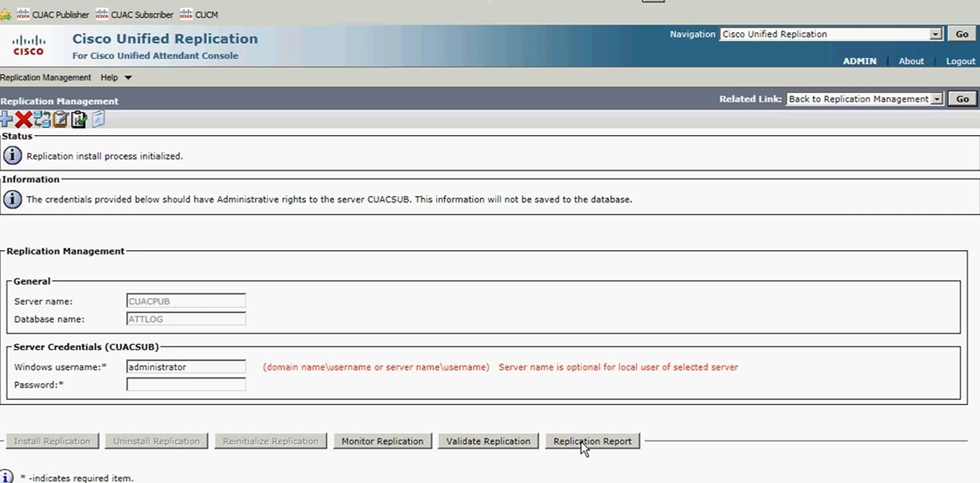Click the Cisco logo in the header
This screenshot has height=483, width=980.
(x=29, y=45)
